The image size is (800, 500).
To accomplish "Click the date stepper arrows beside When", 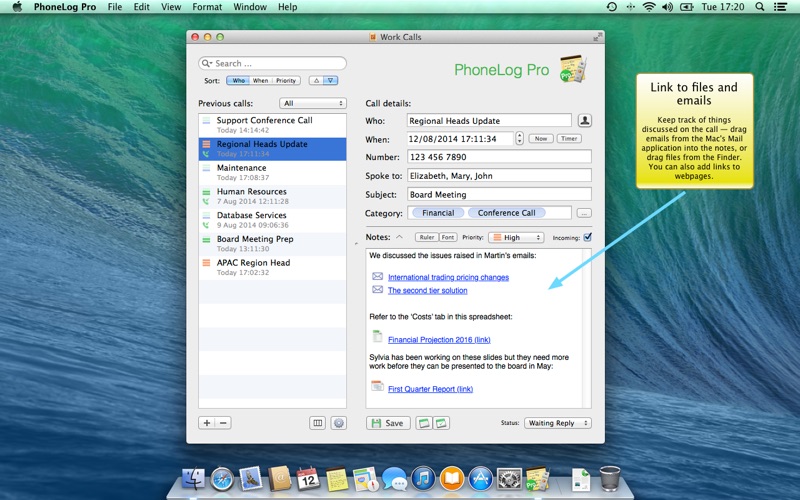I will coord(519,138).
